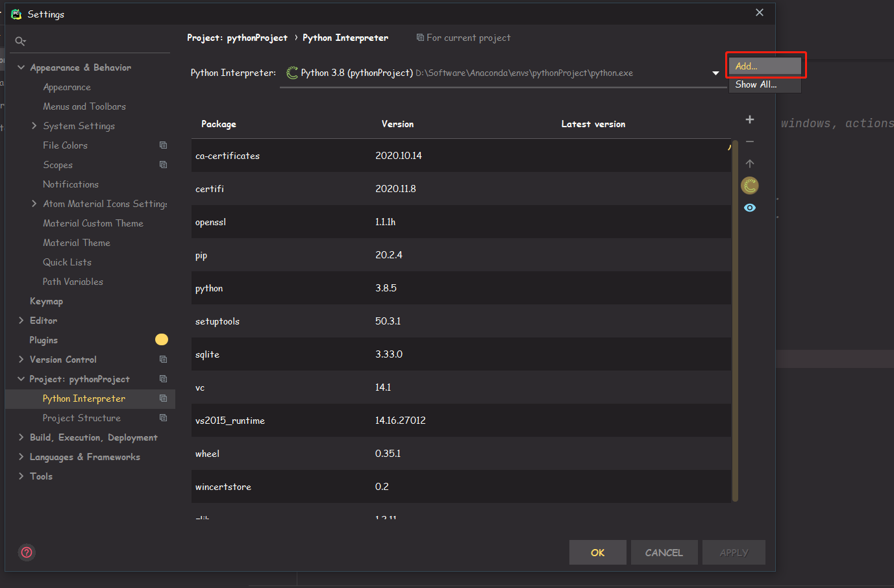Click the project-level icon beside Scopes

pyautogui.click(x=164, y=165)
